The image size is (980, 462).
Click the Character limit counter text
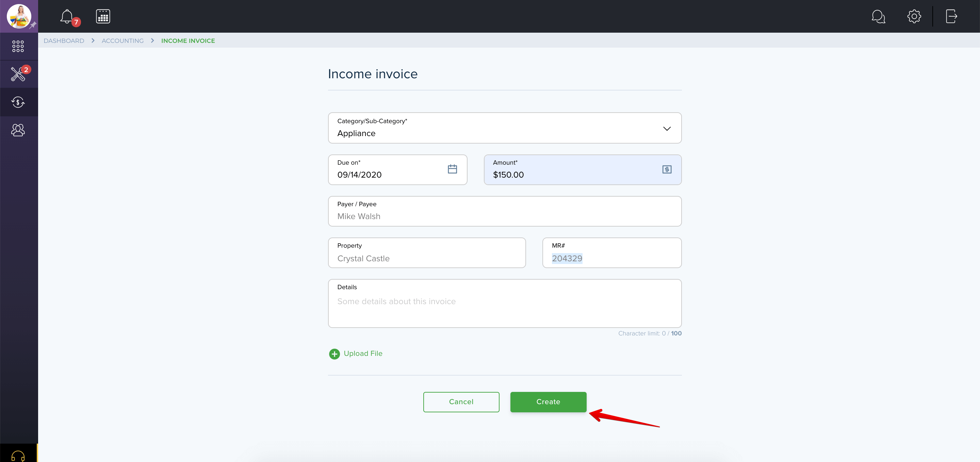[650, 333]
